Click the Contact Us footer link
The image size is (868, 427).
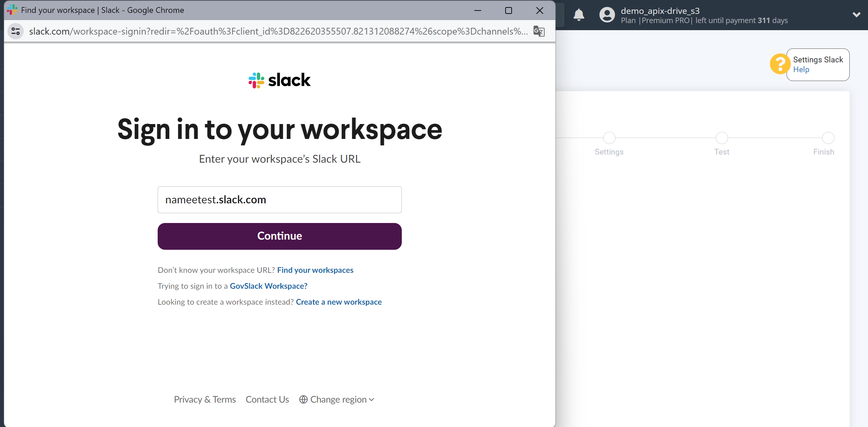(x=268, y=399)
